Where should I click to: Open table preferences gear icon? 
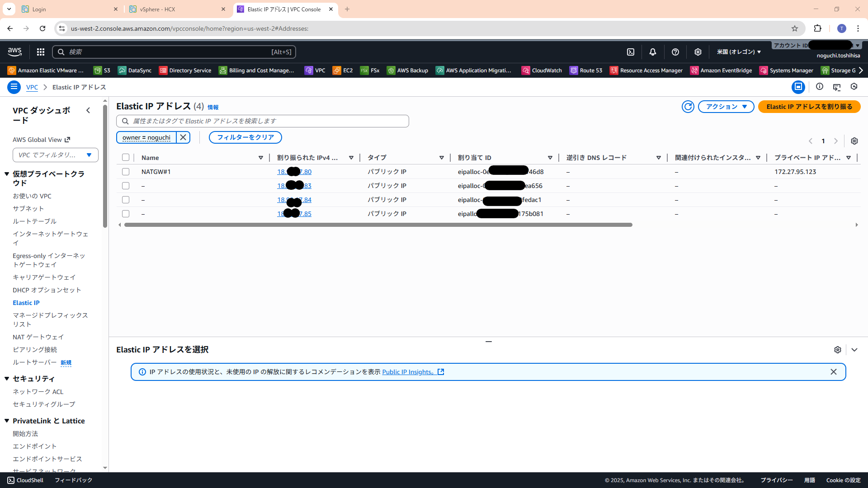[x=854, y=141]
